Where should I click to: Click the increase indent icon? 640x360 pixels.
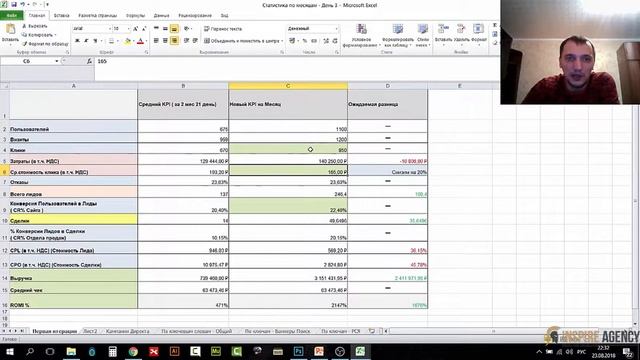click(x=196, y=41)
